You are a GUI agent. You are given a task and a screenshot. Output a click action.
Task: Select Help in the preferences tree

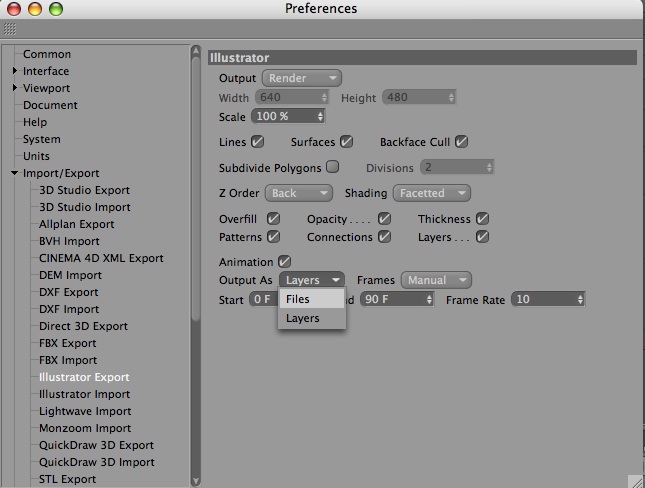[x=35, y=122]
